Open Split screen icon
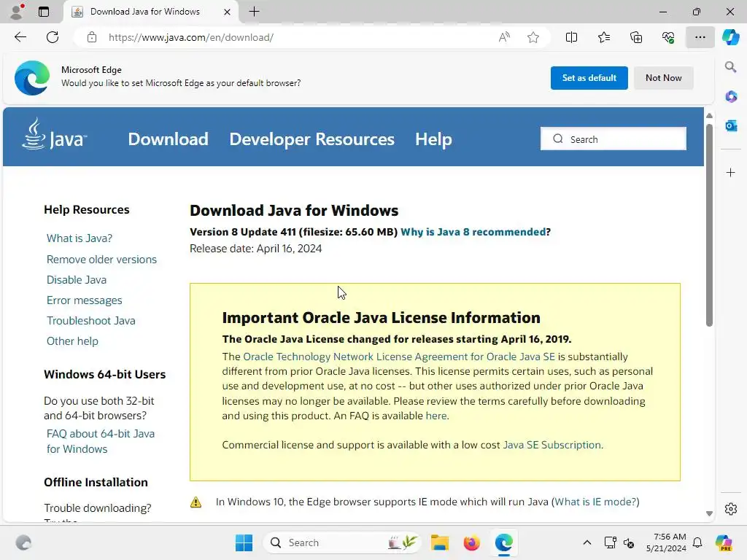Image resolution: width=747 pixels, height=560 pixels. 571,37
